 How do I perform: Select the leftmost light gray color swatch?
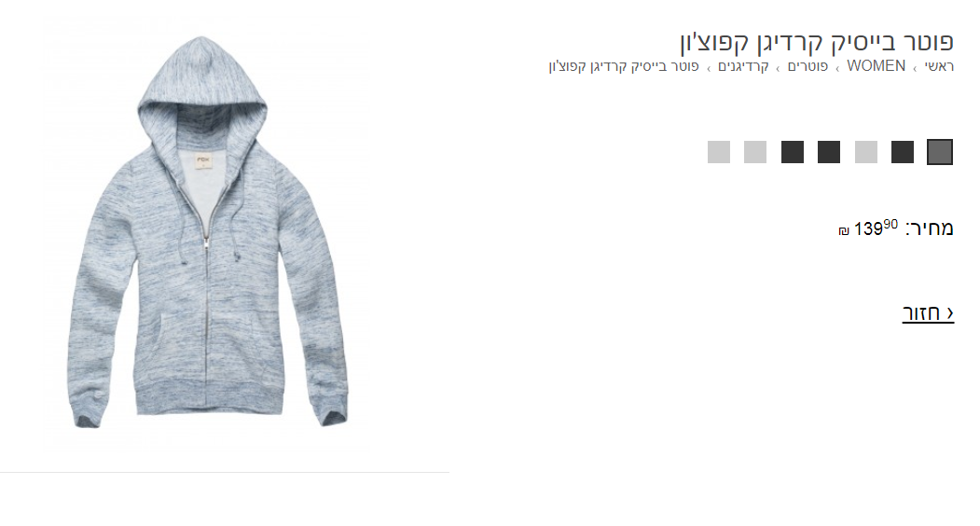click(719, 152)
